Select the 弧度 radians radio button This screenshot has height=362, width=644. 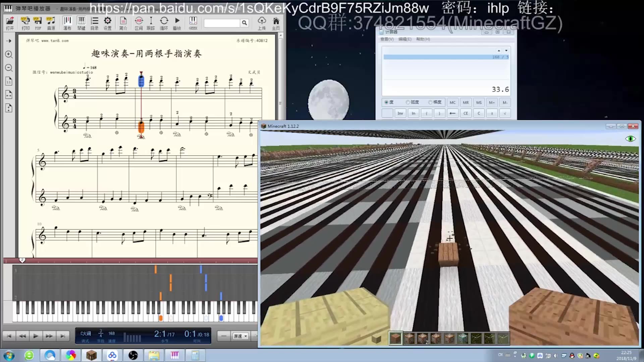(408, 102)
